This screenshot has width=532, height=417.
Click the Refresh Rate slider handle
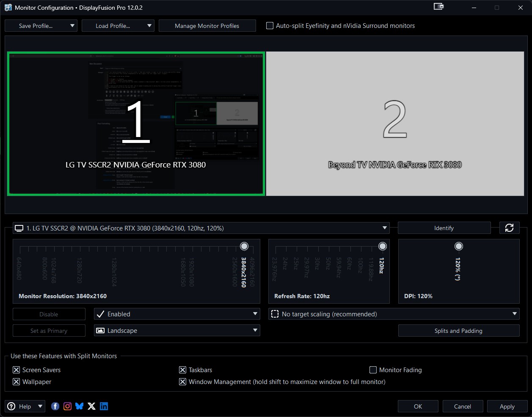click(x=383, y=246)
